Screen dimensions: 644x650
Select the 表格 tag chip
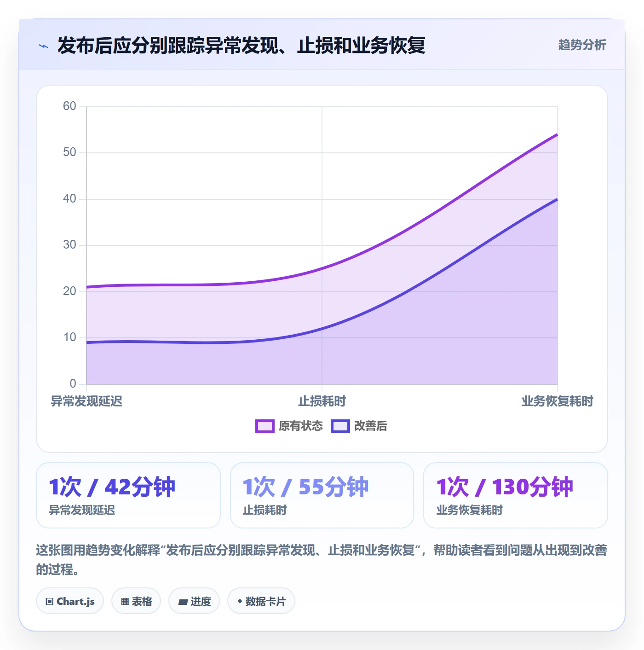136,601
